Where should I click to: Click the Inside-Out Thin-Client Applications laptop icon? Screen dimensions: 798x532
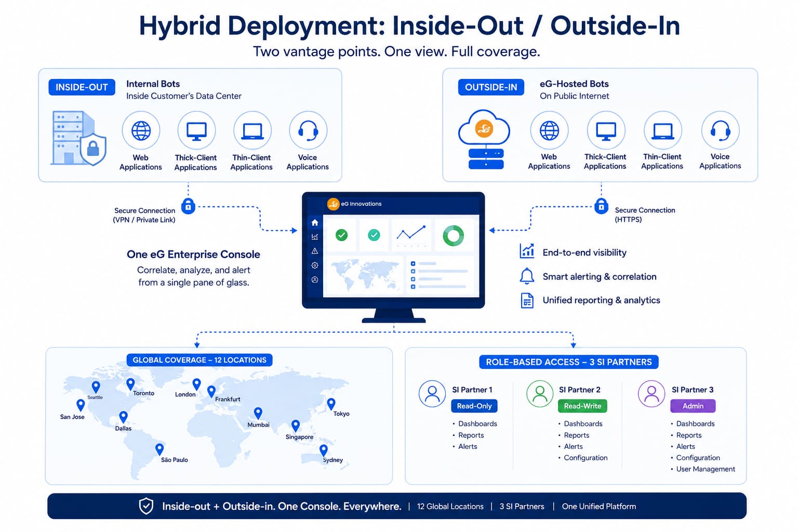252,130
